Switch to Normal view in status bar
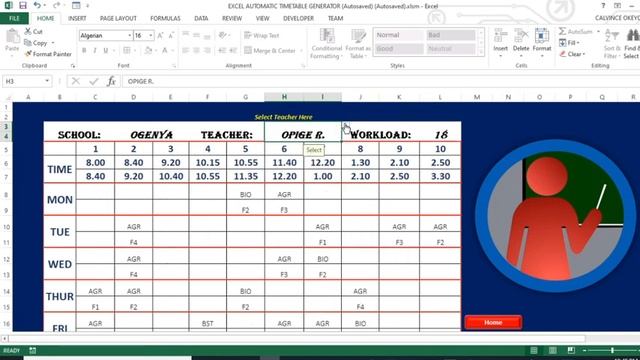 533,351
